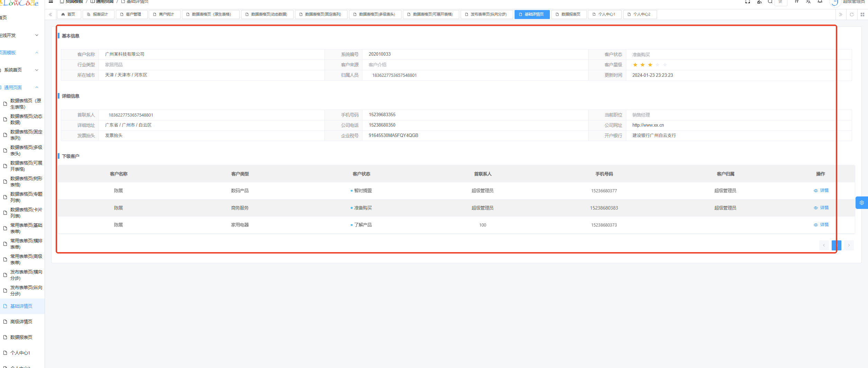Image resolution: width=868 pixels, height=368 pixels.
Task: Click the notification bell icon
Action: point(820,2)
